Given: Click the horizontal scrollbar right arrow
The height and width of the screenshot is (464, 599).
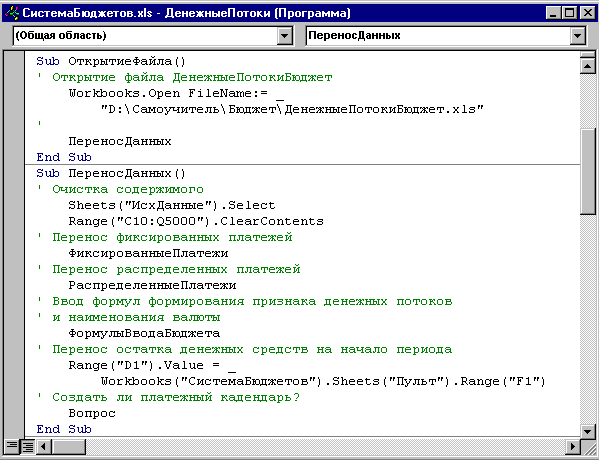Looking at the screenshot, I should pyautogui.click(x=572, y=446).
